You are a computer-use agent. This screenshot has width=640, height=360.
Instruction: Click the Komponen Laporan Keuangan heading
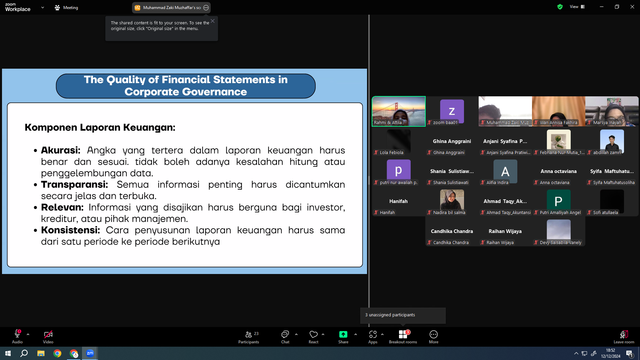pyautogui.click(x=100, y=127)
